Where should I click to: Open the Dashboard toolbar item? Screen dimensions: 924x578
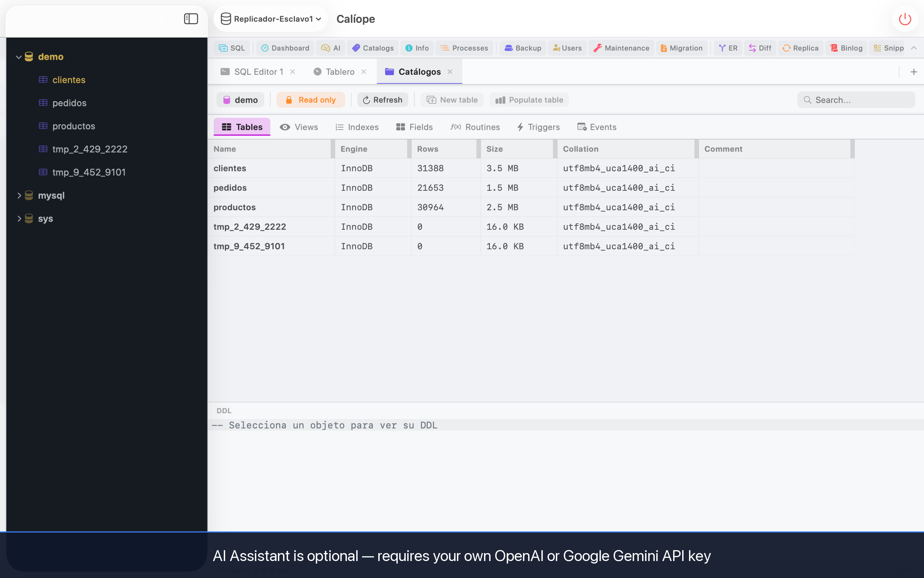coord(285,48)
